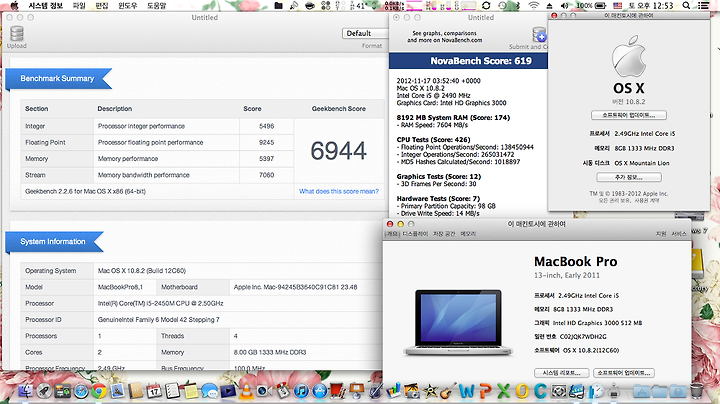Open the Apple menu

[14, 6]
